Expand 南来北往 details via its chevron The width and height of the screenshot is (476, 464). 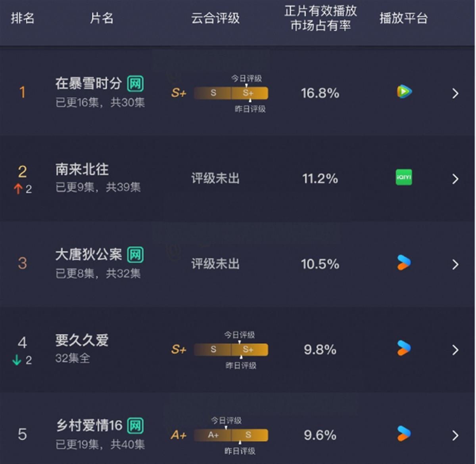pos(455,179)
